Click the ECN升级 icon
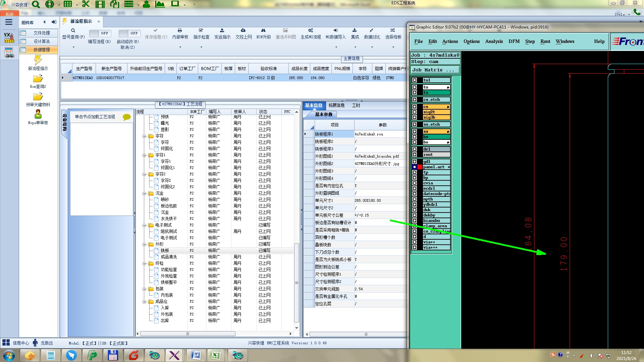 [x=263, y=31]
